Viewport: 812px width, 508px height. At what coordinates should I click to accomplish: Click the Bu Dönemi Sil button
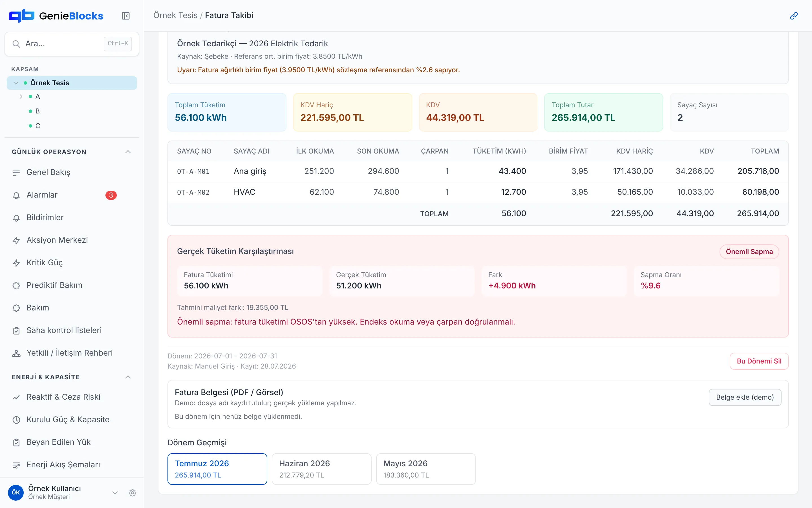click(x=759, y=361)
